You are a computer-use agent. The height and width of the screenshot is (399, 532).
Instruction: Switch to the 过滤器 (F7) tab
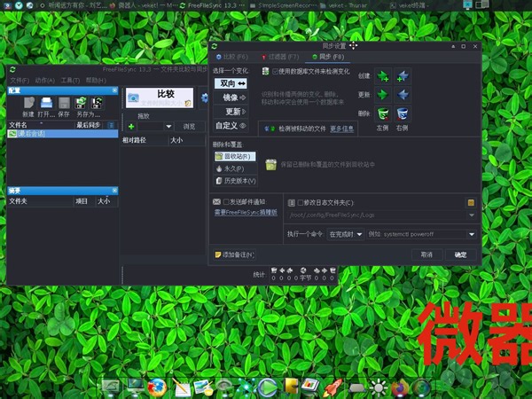(280, 57)
